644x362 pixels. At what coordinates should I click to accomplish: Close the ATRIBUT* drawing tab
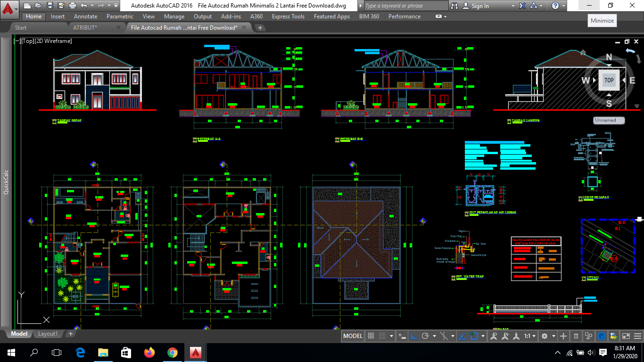pyautogui.click(x=118, y=28)
